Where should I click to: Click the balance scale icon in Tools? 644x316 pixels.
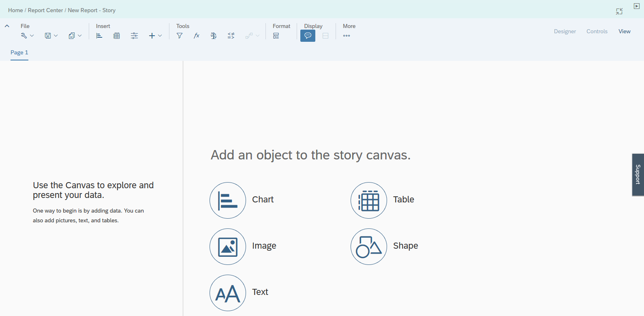tap(214, 36)
